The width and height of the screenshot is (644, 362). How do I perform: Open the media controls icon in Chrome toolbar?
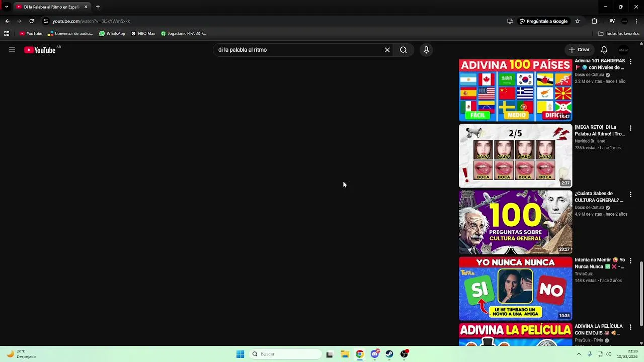[x=612, y=21]
